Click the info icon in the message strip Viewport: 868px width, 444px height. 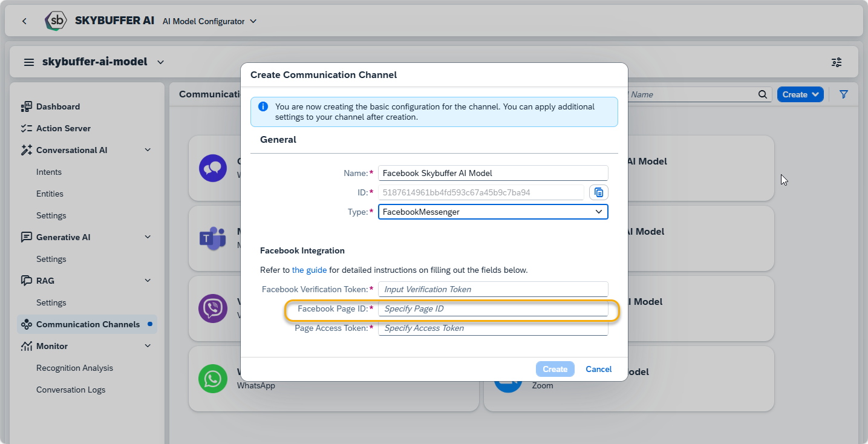(263, 106)
